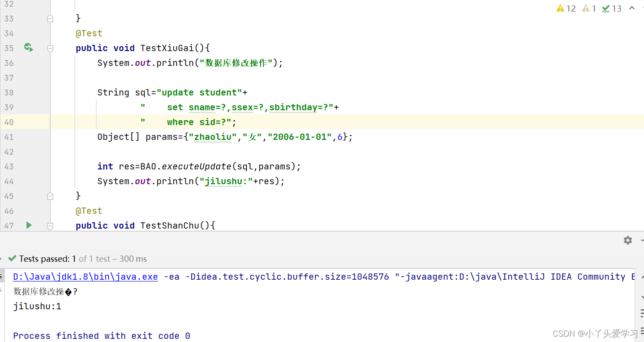Click the 'set sname=?,ssex=?,sbirthday=?' string
The height and width of the screenshot is (342, 644).
point(237,107)
